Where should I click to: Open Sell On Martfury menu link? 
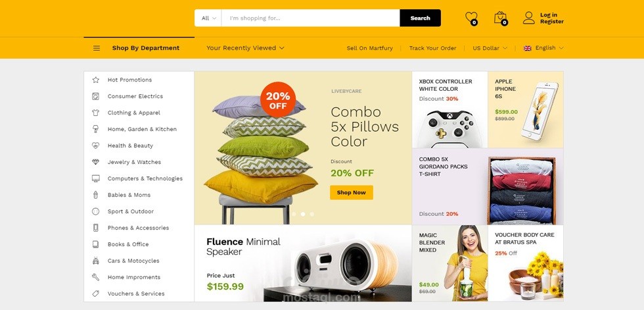point(369,48)
